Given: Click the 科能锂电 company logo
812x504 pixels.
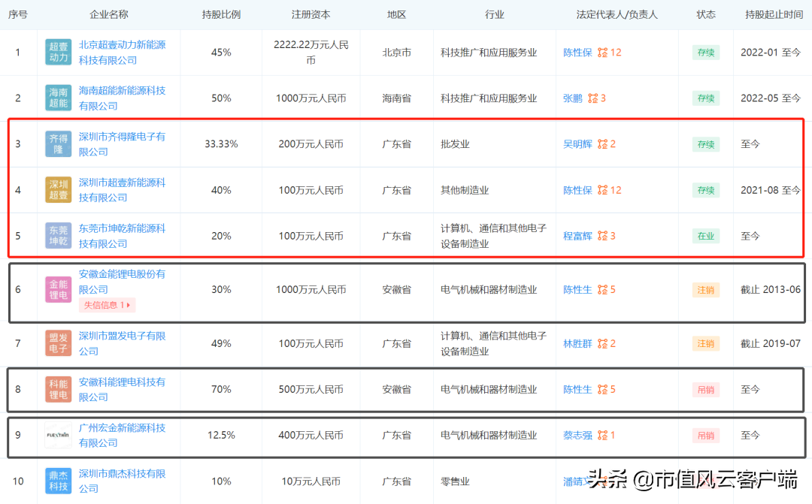Looking at the screenshot, I should click(58, 389).
